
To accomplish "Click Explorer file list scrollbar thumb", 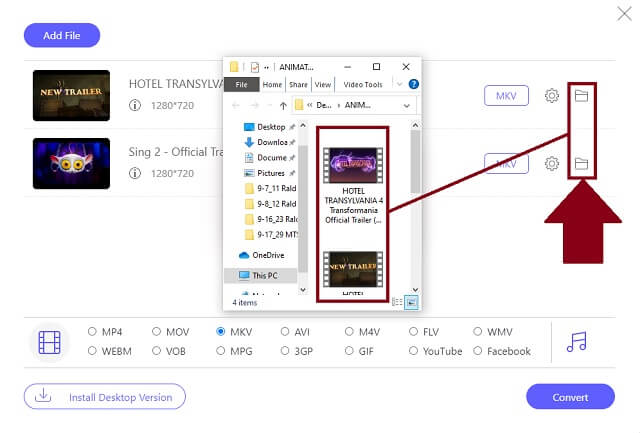I will click(x=415, y=162).
